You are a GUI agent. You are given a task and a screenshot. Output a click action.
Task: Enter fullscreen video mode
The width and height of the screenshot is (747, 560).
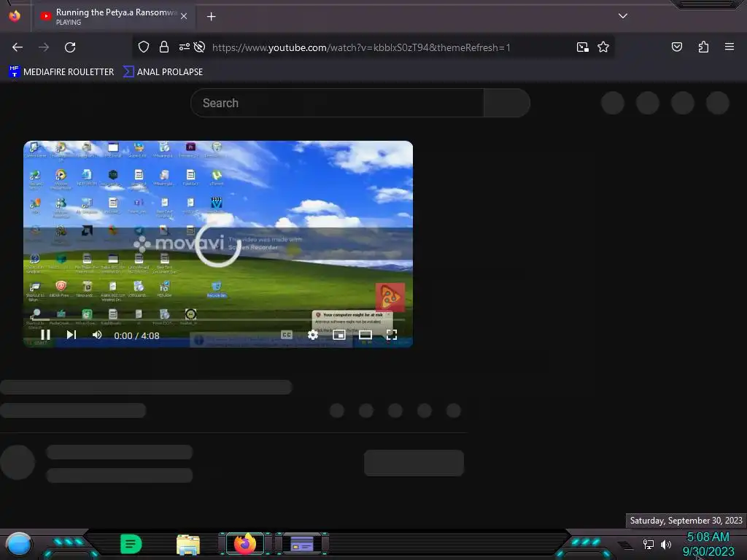(392, 335)
